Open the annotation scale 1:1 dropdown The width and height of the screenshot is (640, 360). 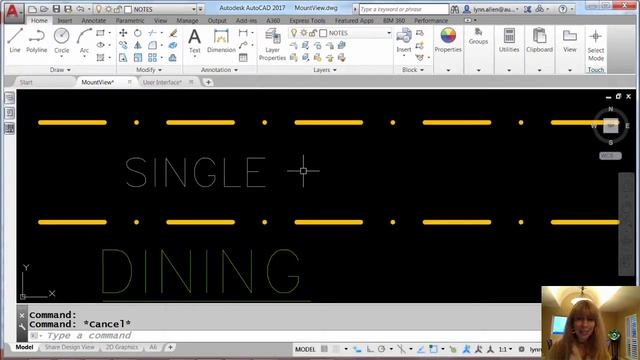(x=505, y=349)
